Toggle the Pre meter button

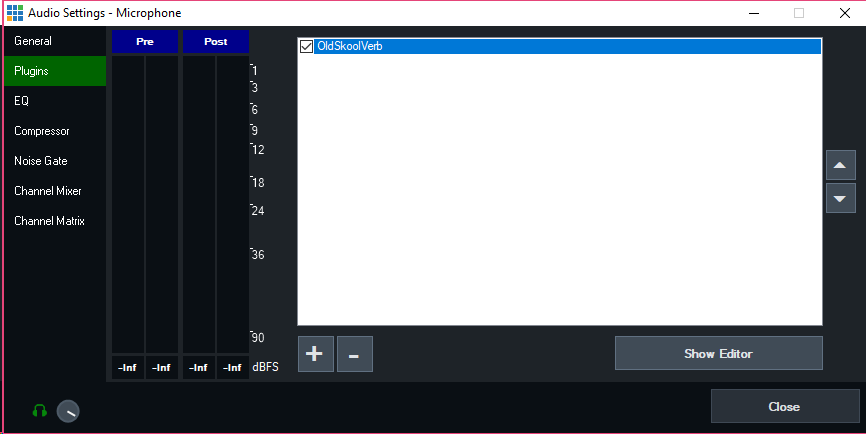[x=145, y=42]
